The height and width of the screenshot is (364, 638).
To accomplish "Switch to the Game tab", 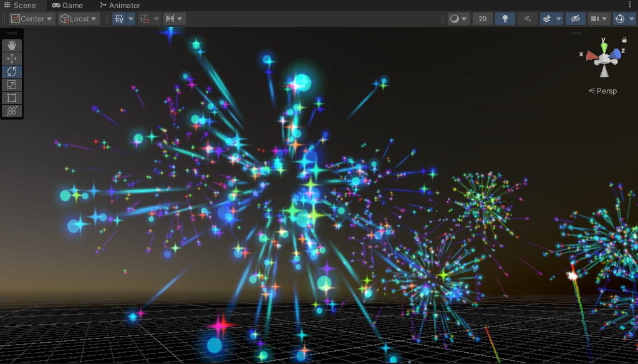I will (x=67, y=5).
